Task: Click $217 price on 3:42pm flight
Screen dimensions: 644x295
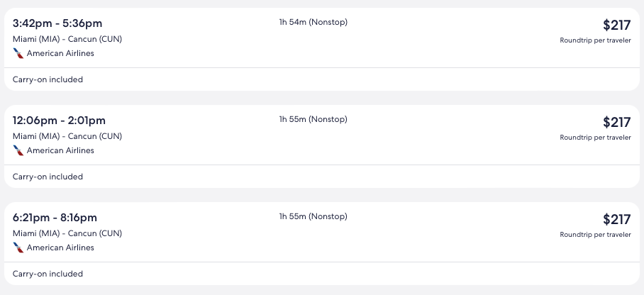Action: pyautogui.click(x=616, y=25)
